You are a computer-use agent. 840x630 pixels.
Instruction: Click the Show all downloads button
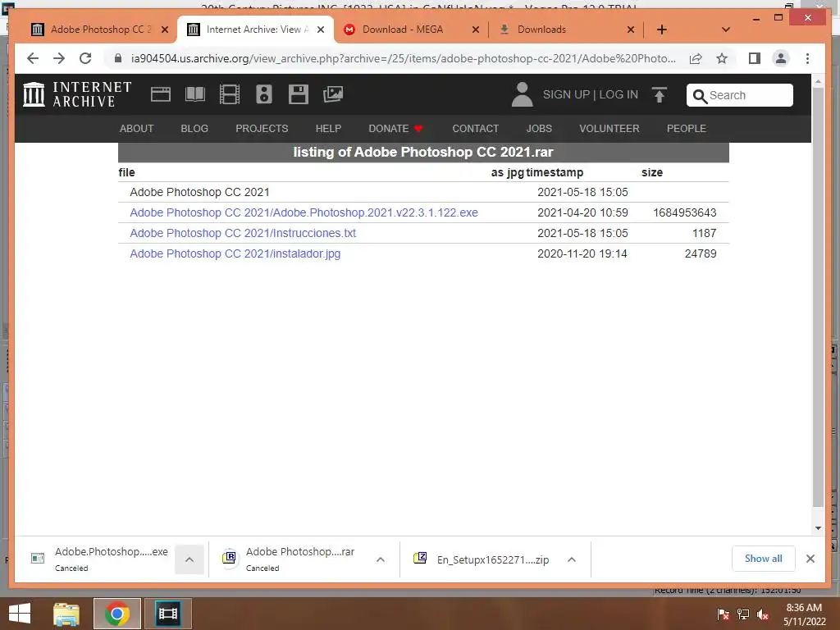click(763, 559)
